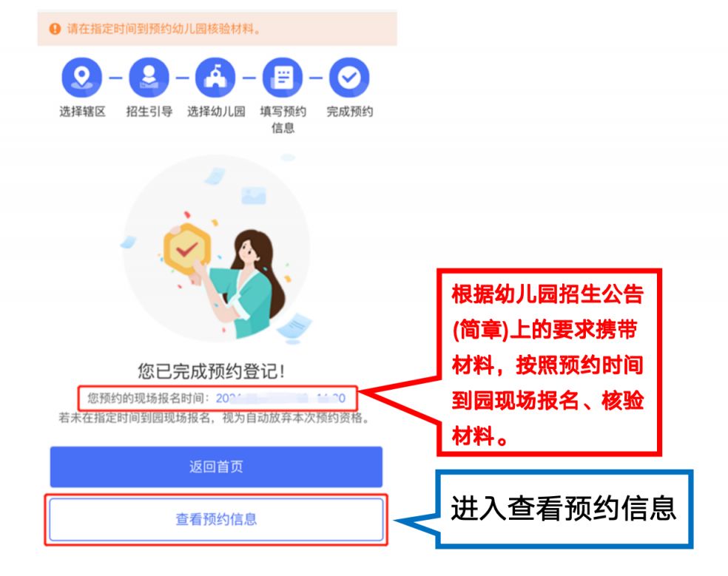
Task: Click the 进入查看预约信息 blue callout box
Action: point(564,509)
